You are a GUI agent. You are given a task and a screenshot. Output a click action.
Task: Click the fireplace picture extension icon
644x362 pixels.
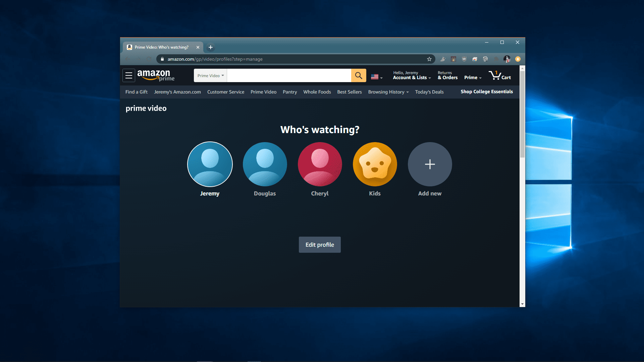point(453,59)
